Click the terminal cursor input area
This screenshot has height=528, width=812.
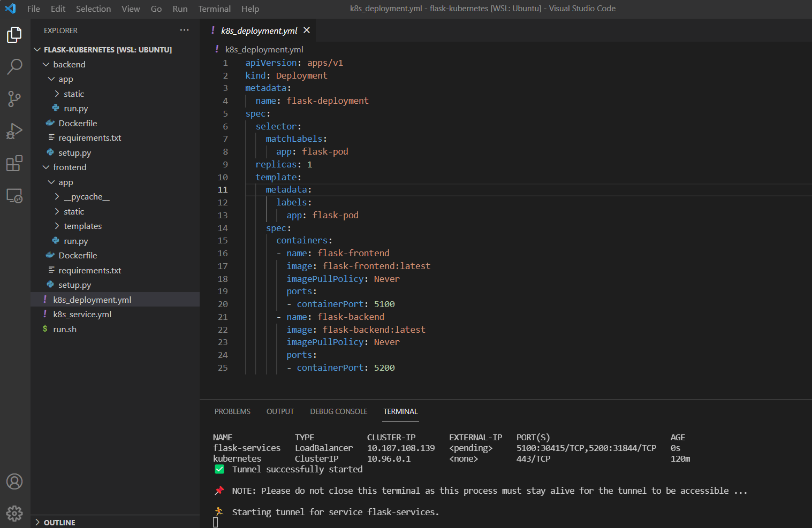click(x=216, y=523)
